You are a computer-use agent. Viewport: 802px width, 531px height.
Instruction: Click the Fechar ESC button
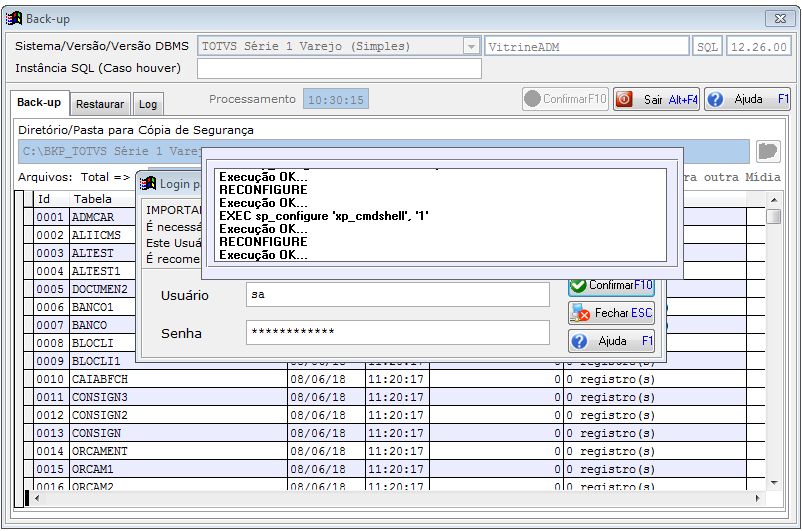[611, 313]
